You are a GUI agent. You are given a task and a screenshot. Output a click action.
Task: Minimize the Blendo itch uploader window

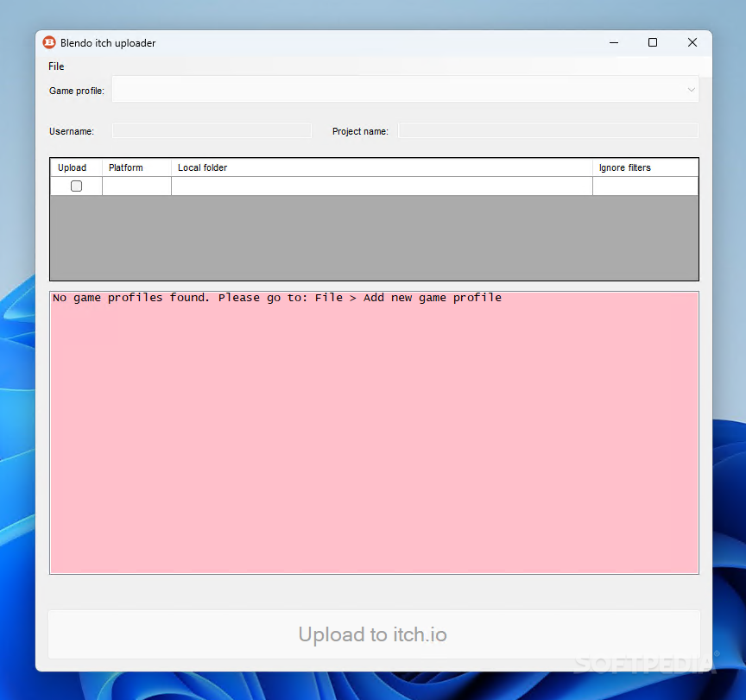614,43
